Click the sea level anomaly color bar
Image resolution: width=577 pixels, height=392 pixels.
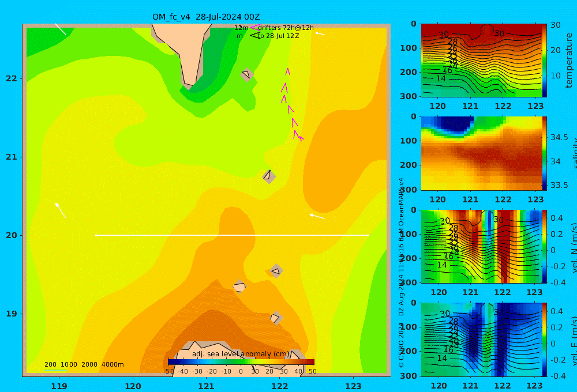coord(241,362)
